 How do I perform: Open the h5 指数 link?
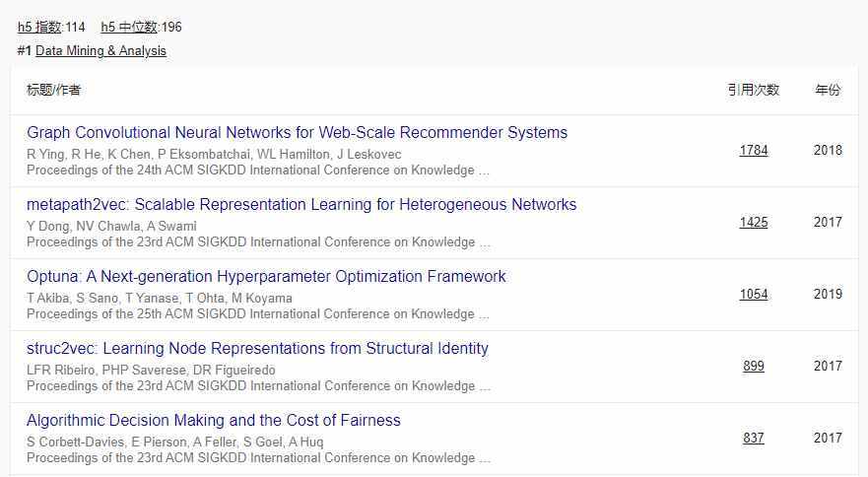[x=39, y=28]
